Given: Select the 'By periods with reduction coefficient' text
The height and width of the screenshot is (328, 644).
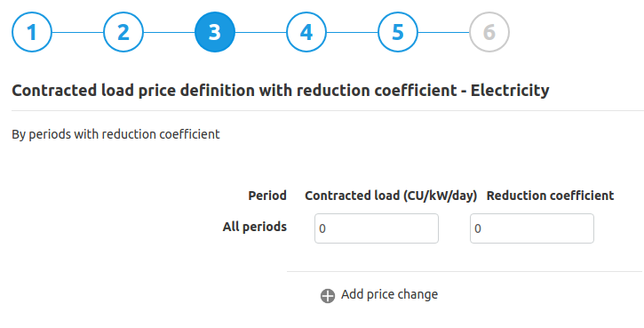Looking at the screenshot, I should click(115, 134).
